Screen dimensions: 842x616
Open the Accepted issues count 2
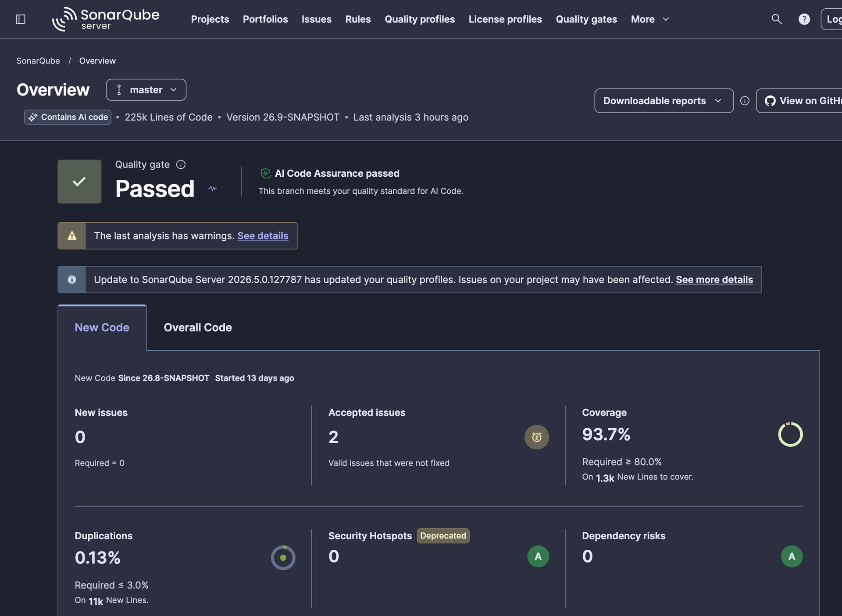coord(333,437)
